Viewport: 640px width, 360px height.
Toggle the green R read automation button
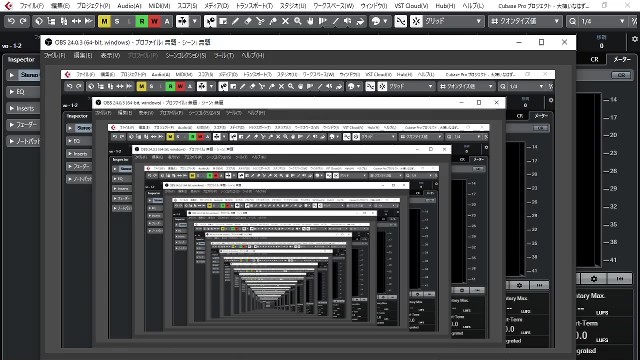pyautogui.click(x=142, y=21)
